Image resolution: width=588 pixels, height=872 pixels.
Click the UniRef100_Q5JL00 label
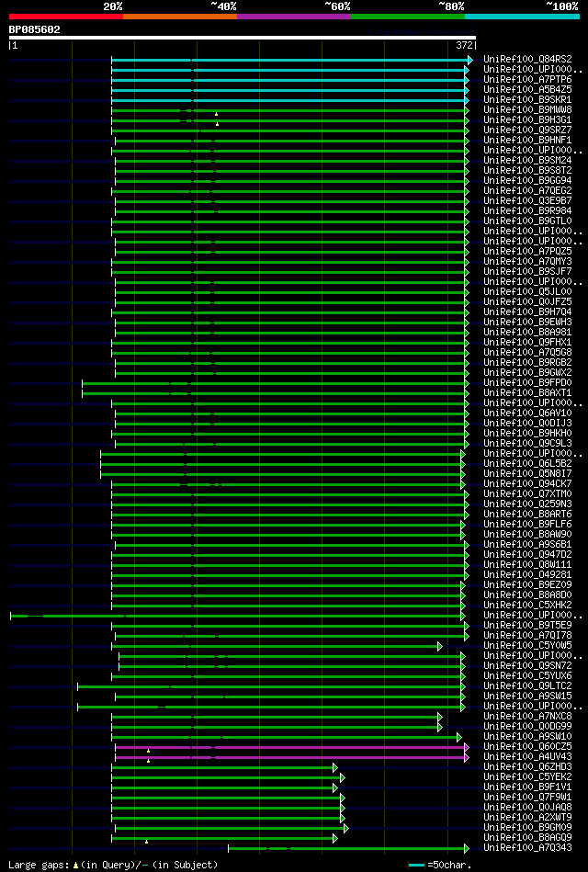tap(527, 292)
